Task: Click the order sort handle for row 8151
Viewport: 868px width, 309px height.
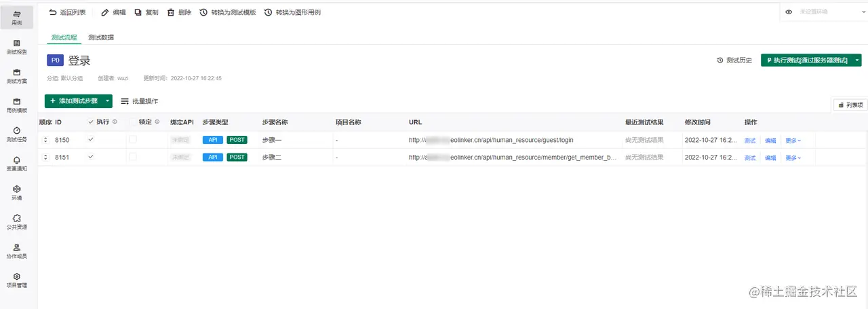Action: [x=46, y=158]
